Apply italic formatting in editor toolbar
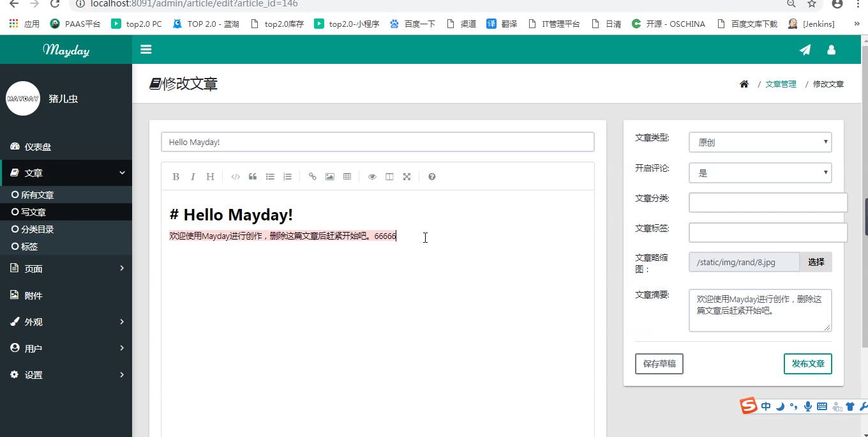This screenshot has height=437, width=868. (x=193, y=177)
